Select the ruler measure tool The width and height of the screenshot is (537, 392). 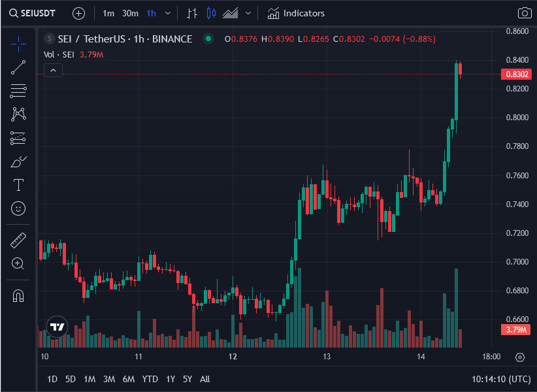click(18, 240)
